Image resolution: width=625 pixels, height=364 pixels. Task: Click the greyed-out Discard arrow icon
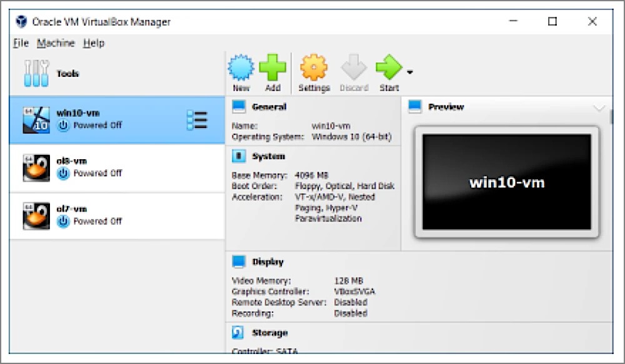354,67
